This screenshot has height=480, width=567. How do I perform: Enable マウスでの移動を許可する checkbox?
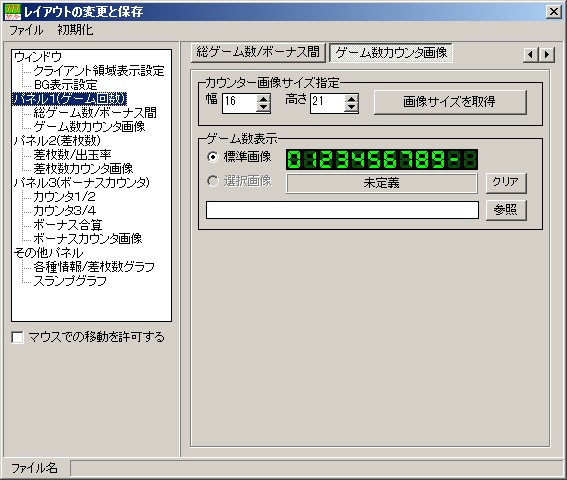(x=17, y=337)
